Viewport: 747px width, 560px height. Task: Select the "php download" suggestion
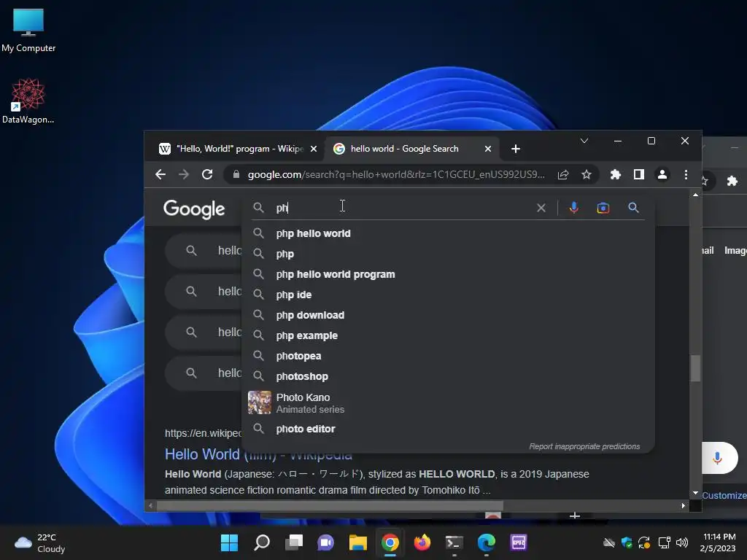[x=448, y=315]
